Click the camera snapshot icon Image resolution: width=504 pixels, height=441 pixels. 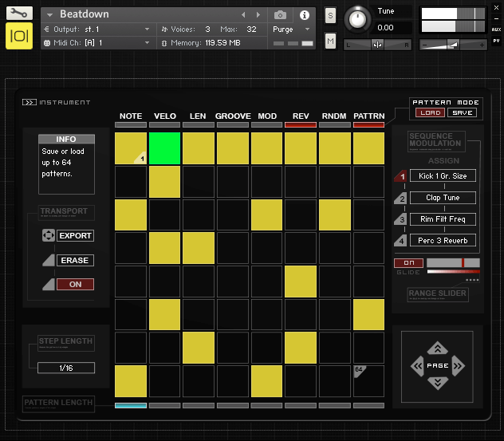[280, 15]
